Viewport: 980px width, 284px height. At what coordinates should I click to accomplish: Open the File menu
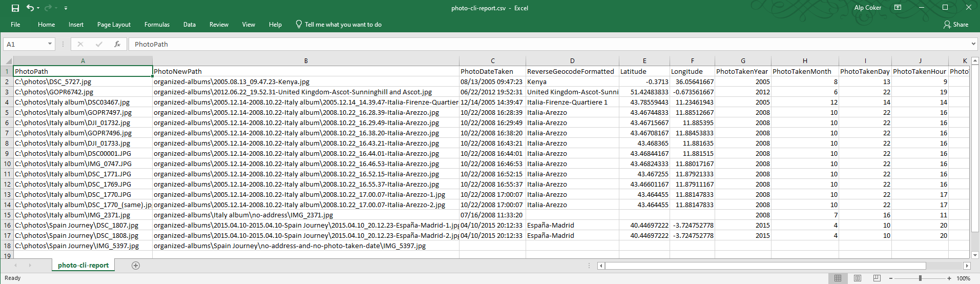[15, 25]
